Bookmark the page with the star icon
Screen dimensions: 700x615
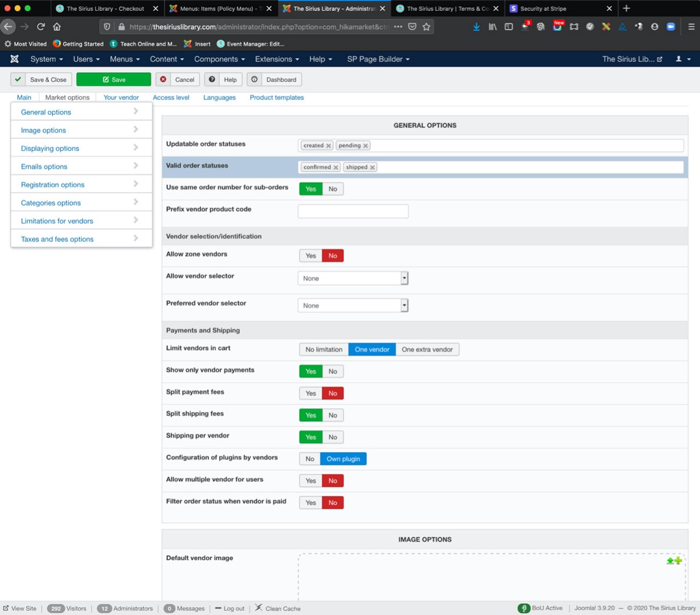[x=426, y=27]
